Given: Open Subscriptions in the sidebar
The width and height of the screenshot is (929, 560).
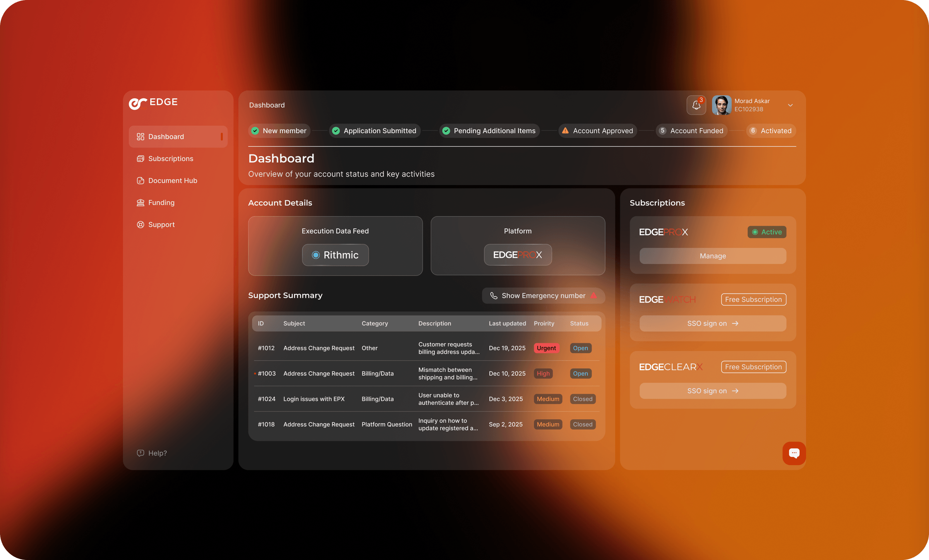Looking at the screenshot, I should (178, 159).
